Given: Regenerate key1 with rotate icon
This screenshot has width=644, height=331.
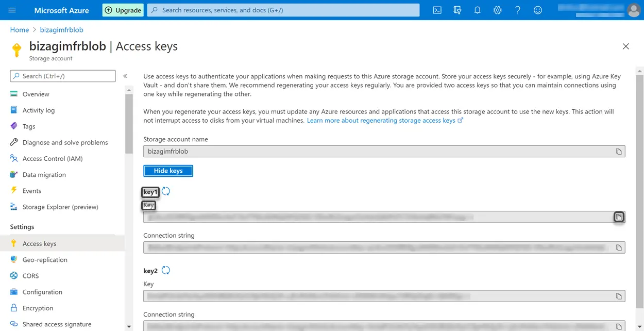Looking at the screenshot, I should pos(166,191).
